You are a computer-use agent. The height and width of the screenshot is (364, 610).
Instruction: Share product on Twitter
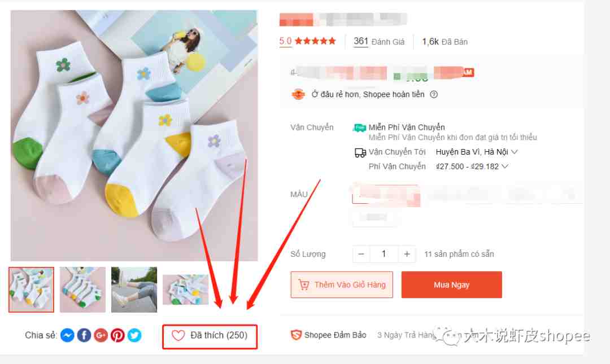(134, 335)
